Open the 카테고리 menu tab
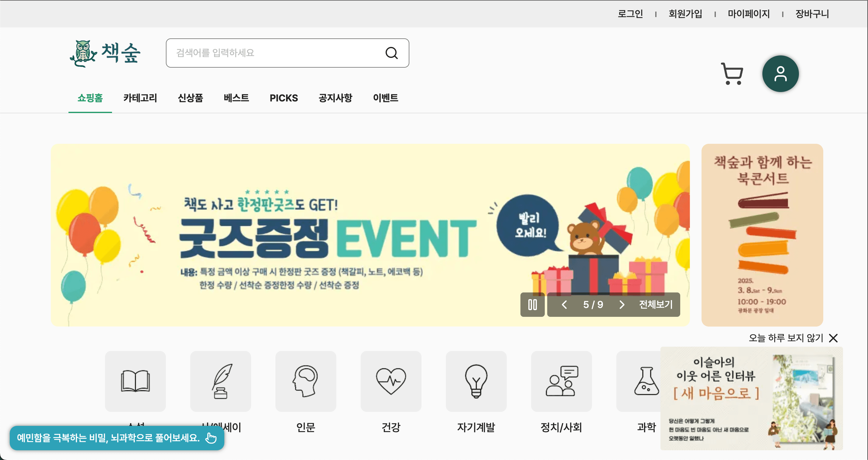 tap(140, 98)
